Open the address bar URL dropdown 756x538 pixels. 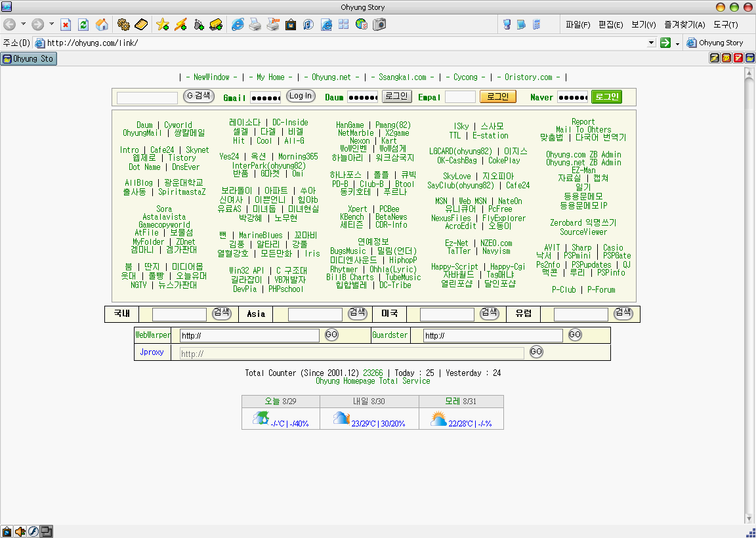point(652,43)
